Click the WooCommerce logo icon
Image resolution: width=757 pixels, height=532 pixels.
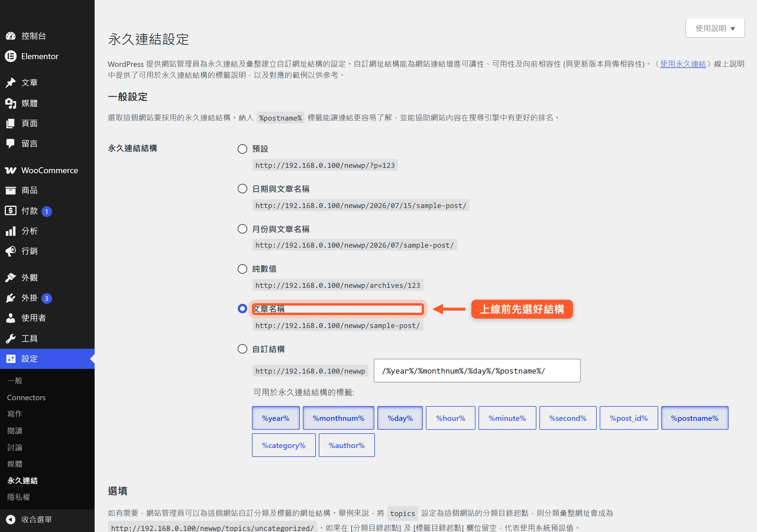[11, 171]
